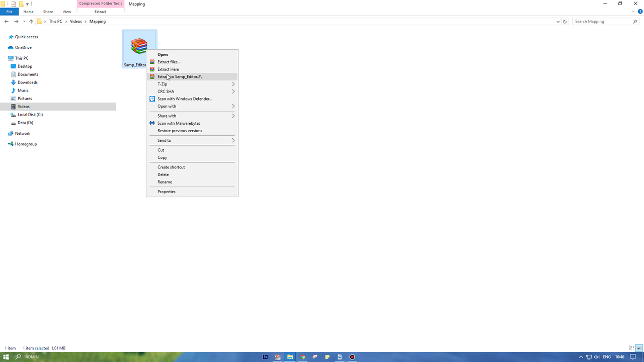Expand the Send to submenu
The height and width of the screenshot is (362, 644).
click(192, 140)
